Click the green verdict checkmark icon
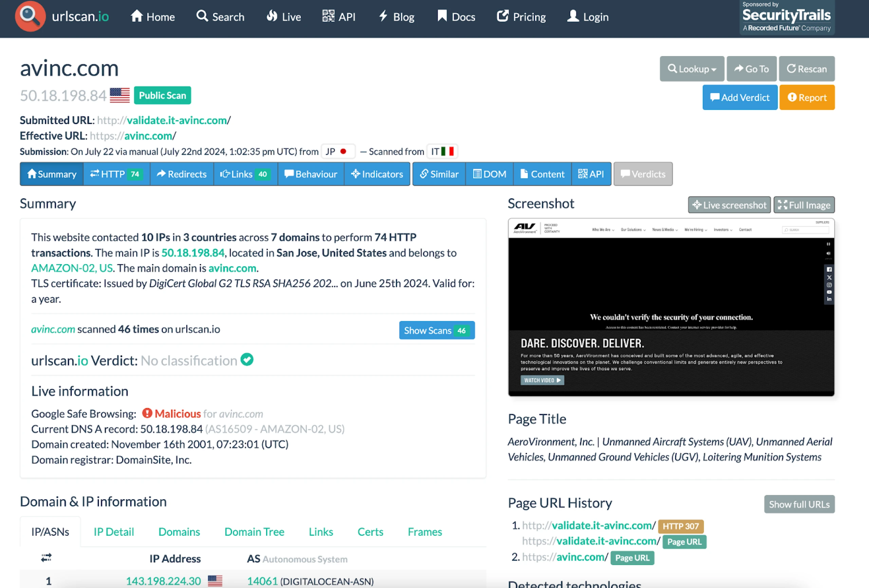 (x=247, y=360)
